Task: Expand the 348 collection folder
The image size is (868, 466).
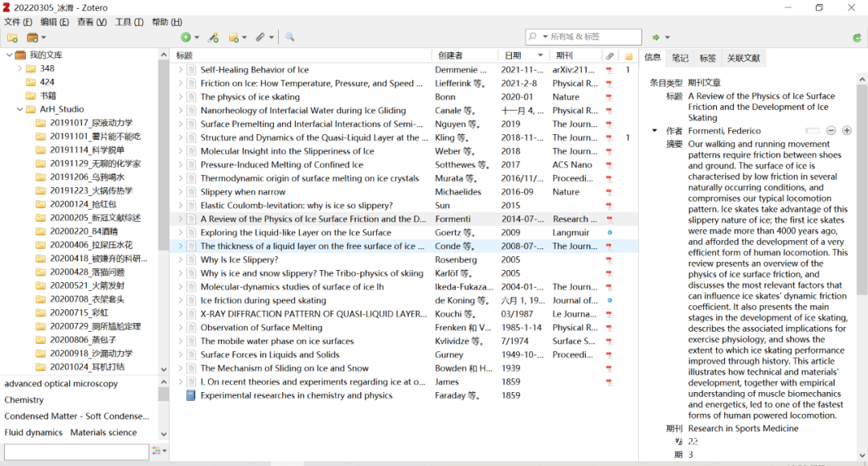Action: 20,68
